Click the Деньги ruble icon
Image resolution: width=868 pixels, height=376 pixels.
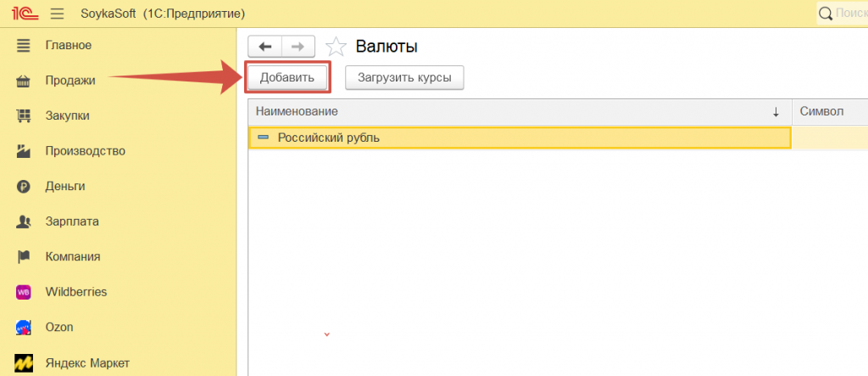[25, 186]
